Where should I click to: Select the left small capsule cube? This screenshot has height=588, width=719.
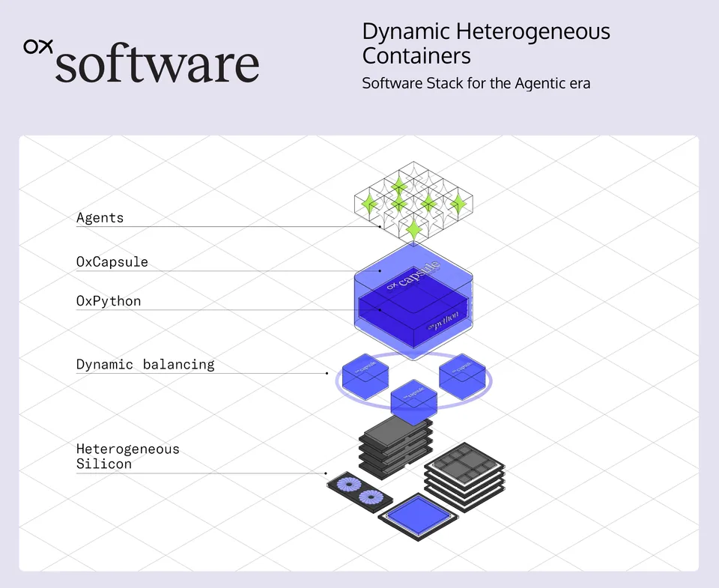pos(365,377)
